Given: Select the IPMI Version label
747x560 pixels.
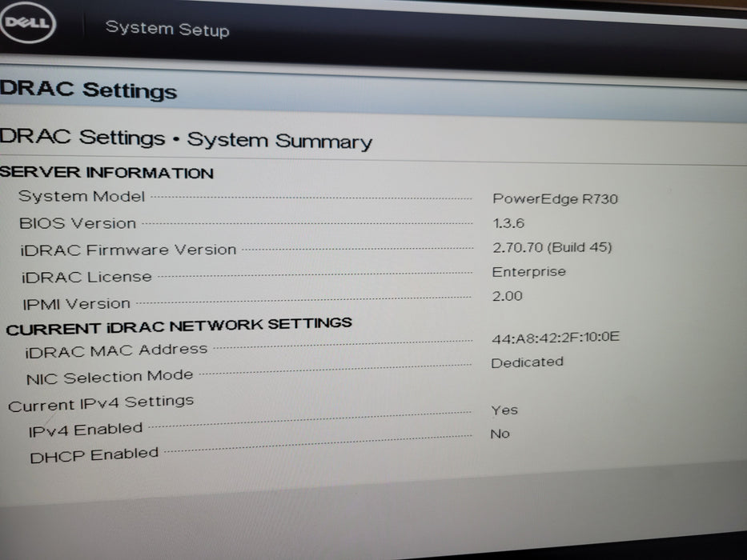Looking at the screenshot, I should (77, 303).
